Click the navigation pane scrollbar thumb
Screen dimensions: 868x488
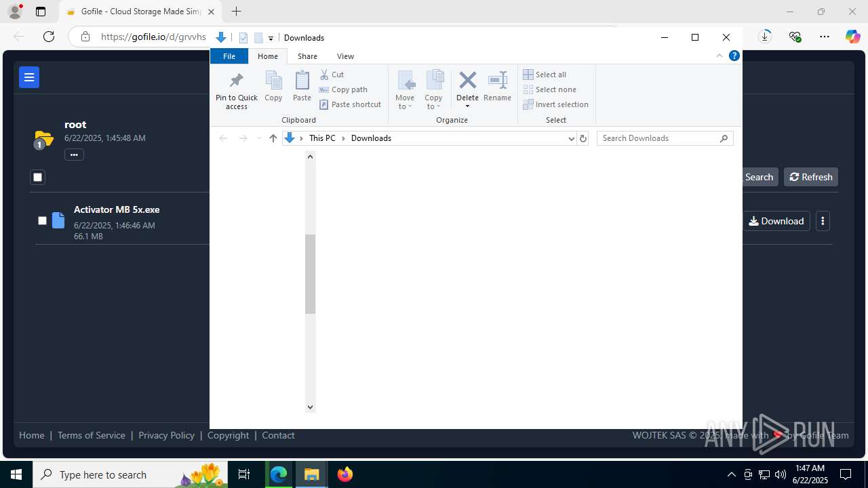(x=310, y=274)
